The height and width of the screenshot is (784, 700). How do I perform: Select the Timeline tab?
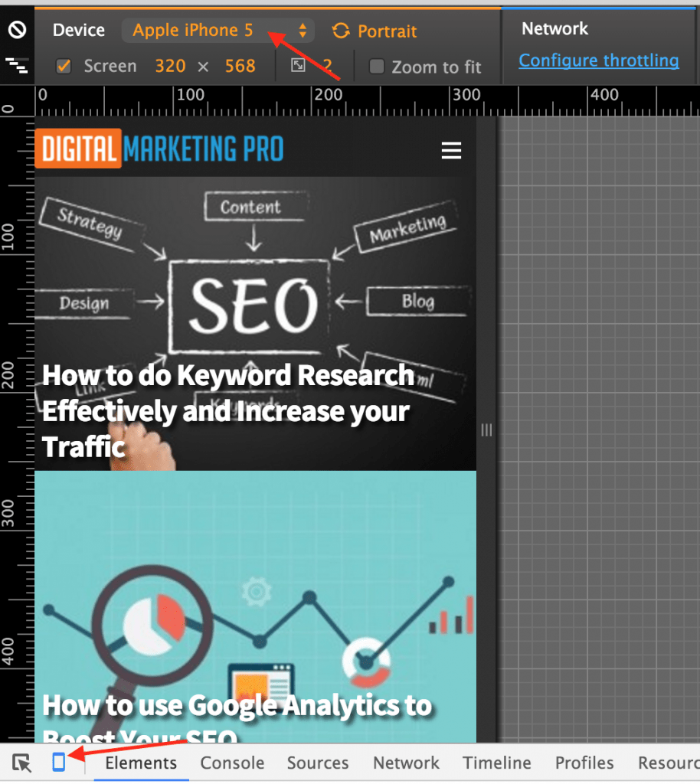[x=496, y=763]
